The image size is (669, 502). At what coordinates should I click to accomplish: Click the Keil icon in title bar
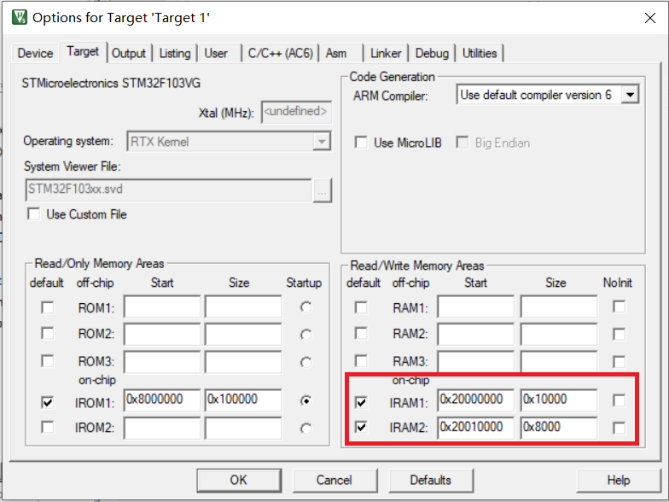[17, 17]
